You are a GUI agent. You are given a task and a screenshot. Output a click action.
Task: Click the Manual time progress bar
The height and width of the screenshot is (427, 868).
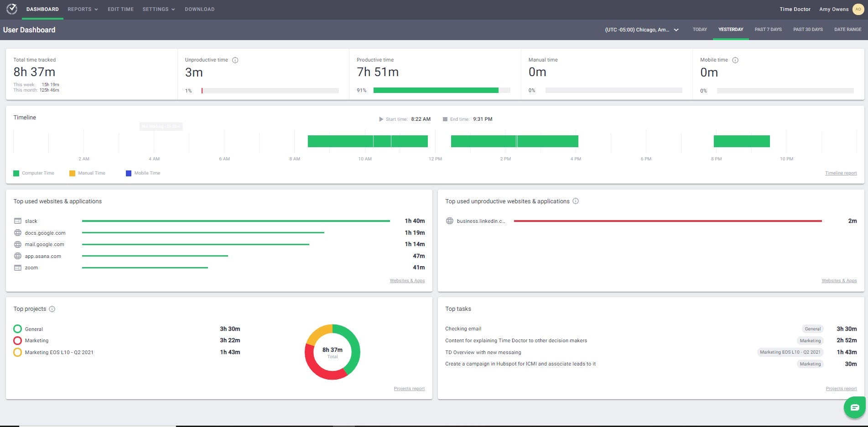tap(613, 90)
